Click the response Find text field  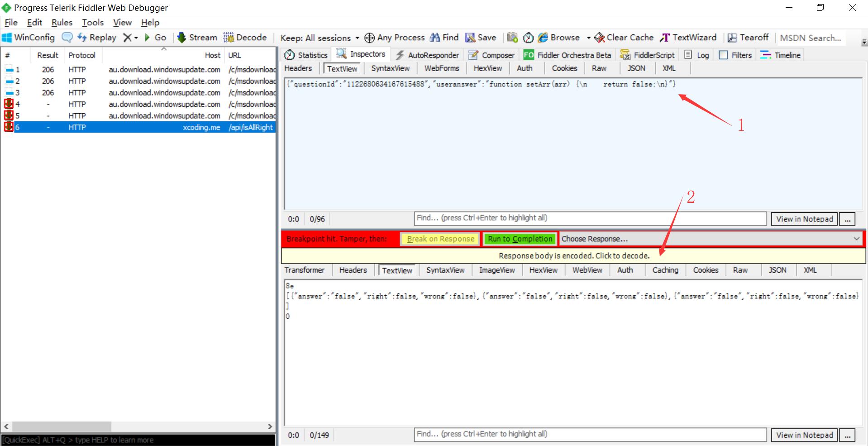pyautogui.click(x=590, y=434)
